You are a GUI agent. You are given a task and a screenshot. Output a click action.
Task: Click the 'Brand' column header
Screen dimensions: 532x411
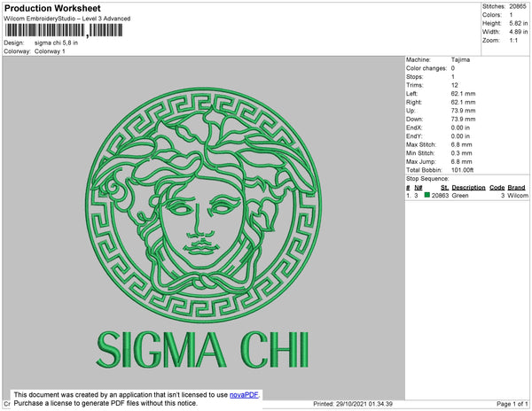[x=516, y=188]
